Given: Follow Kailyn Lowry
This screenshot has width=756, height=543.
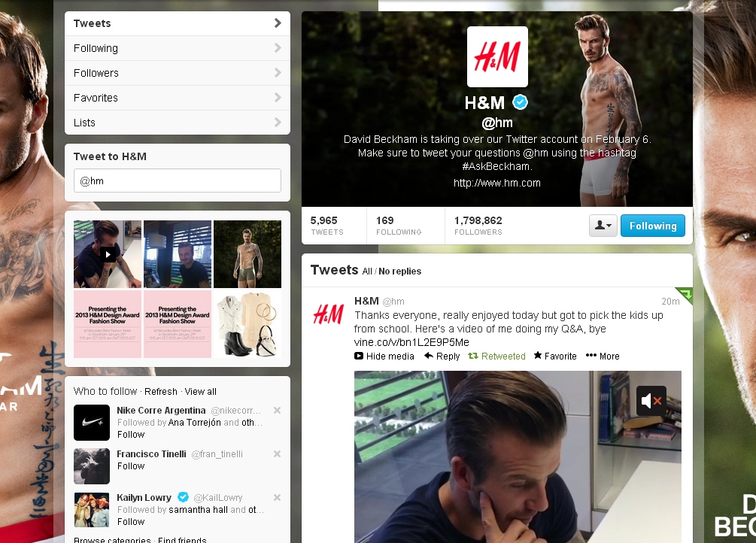Looking at the screenshot, I should tap(131, 522).
